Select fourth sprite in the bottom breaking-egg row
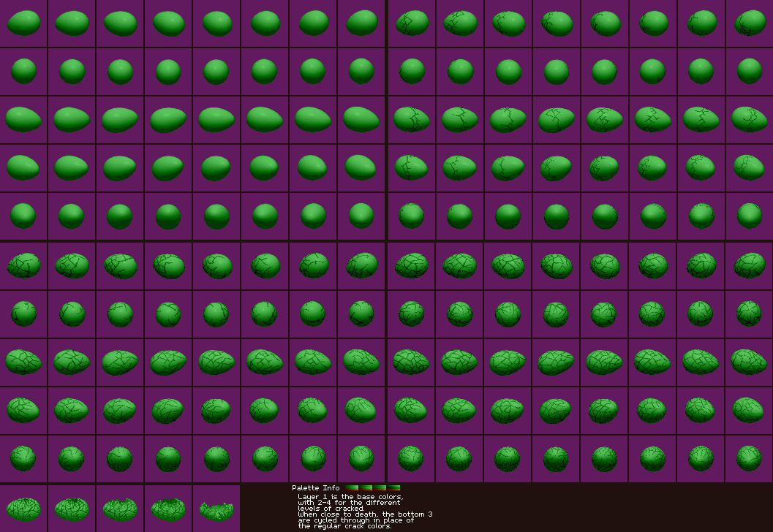 (168, 509)
